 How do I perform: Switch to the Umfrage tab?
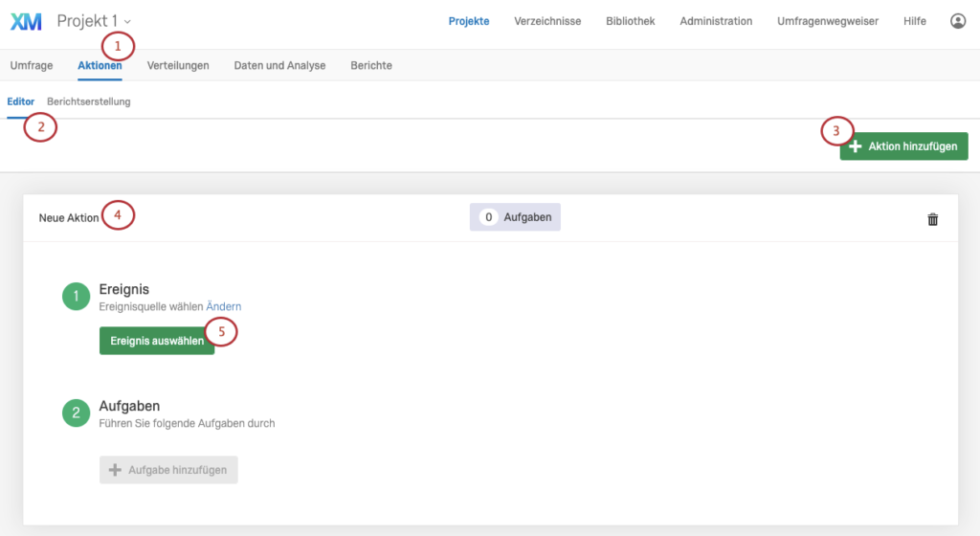point(32,66)
